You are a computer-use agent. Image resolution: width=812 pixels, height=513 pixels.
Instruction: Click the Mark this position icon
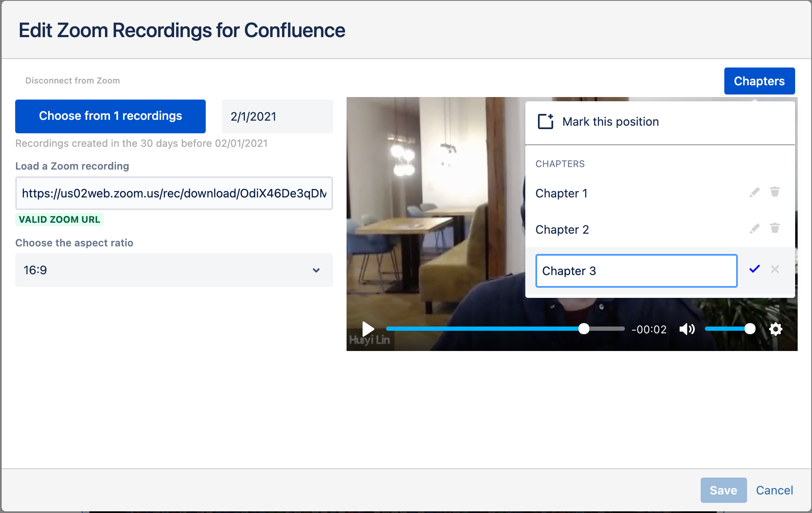tap(543, 122)
